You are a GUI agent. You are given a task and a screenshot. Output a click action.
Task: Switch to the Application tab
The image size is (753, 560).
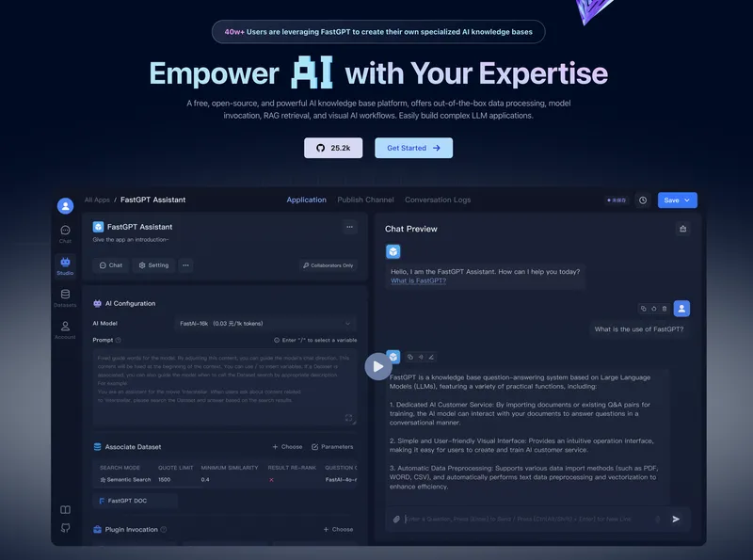pyautogui.click(x=307, y=200)
